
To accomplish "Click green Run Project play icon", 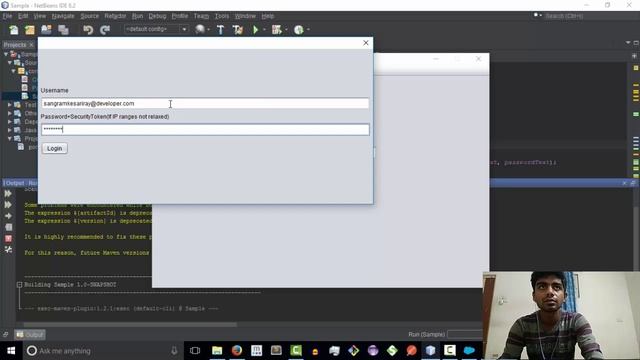I will (x=256, y=30).
